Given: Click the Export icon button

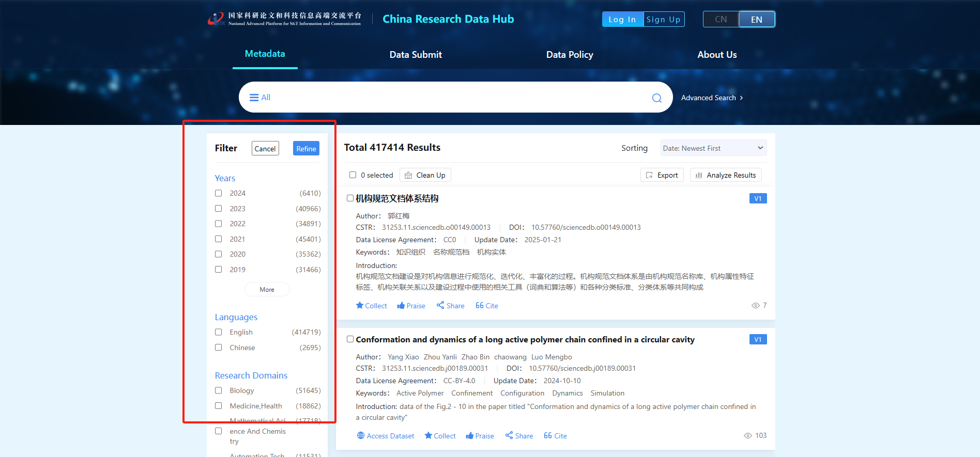Looking at the screenshot, I should (649, 176).
